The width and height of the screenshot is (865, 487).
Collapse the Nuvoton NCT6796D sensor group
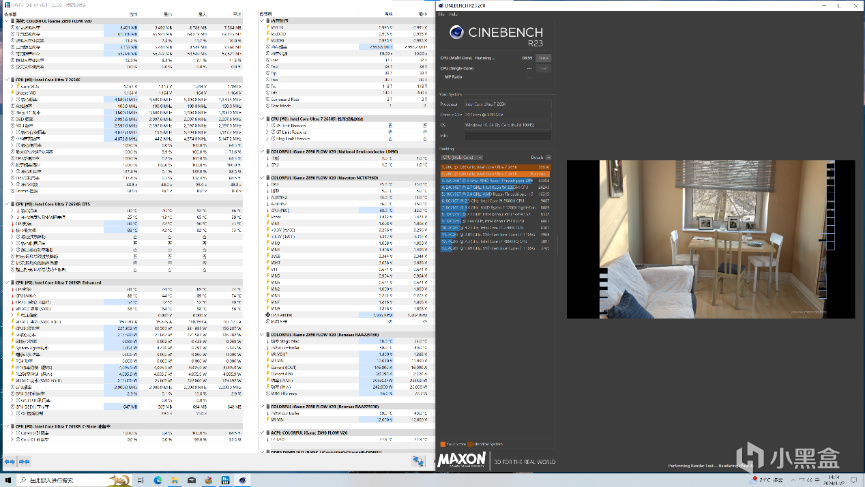point(262,178)
